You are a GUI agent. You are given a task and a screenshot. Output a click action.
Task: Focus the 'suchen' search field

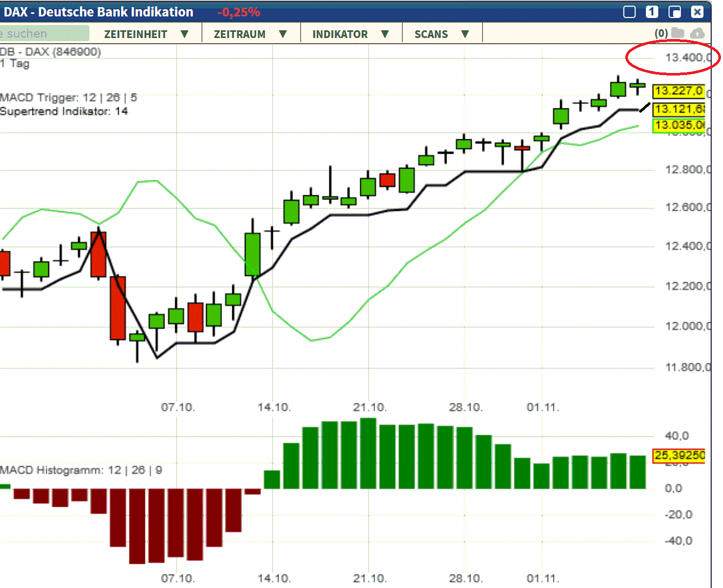44,34
